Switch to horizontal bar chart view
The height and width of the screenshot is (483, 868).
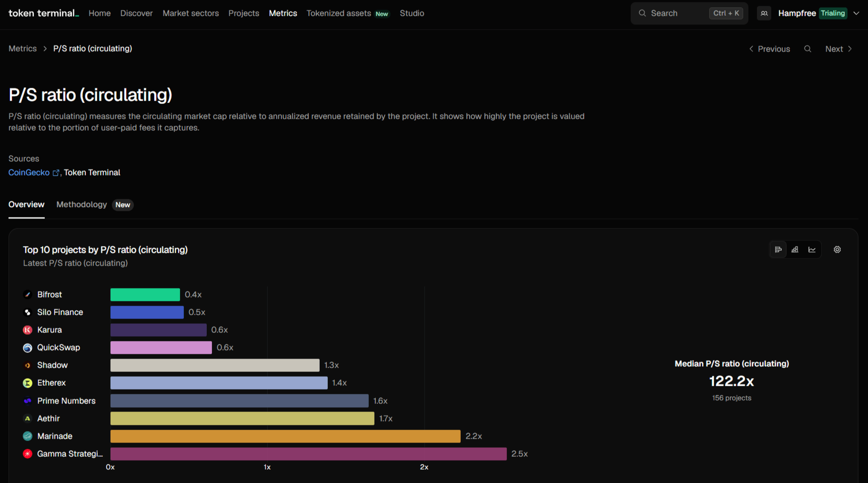click(778, 249)
